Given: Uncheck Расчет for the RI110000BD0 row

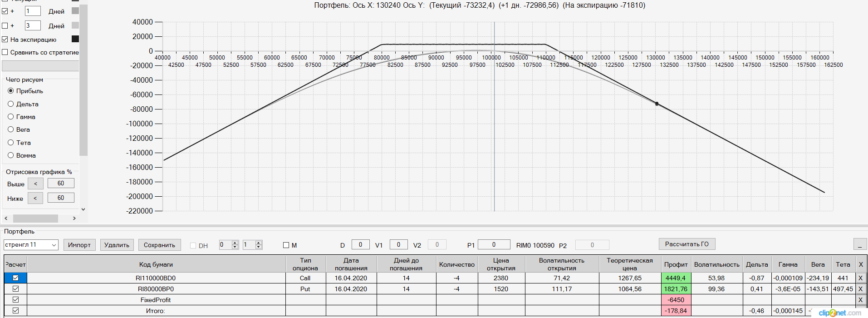Looking at the screenshot, I should (16, 278).
